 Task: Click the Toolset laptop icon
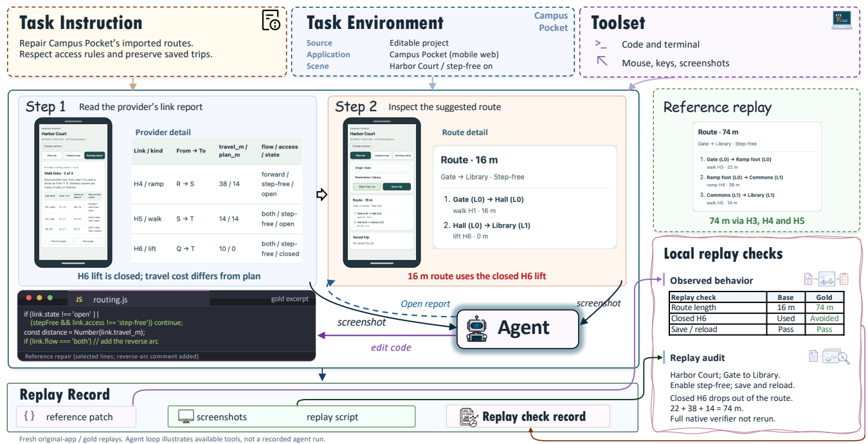pos(841,20)
